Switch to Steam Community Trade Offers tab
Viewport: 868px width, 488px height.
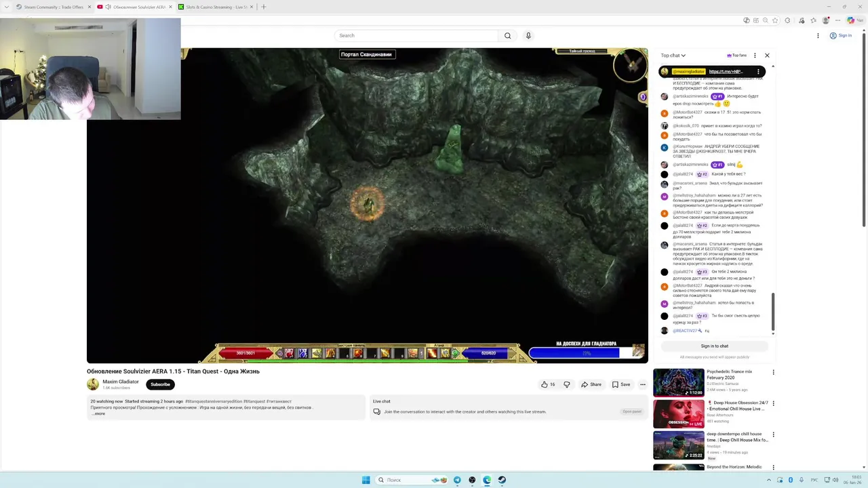tap(53, 7)
